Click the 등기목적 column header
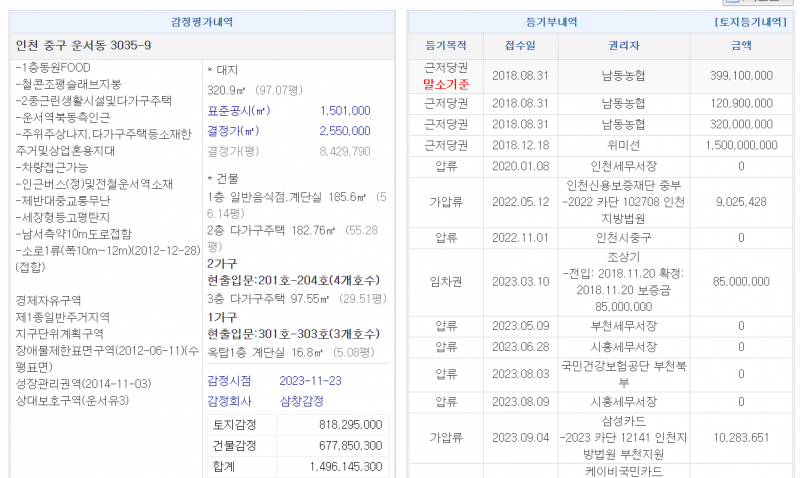The height and width of the screenshot is (478, 800). [446, 46]
